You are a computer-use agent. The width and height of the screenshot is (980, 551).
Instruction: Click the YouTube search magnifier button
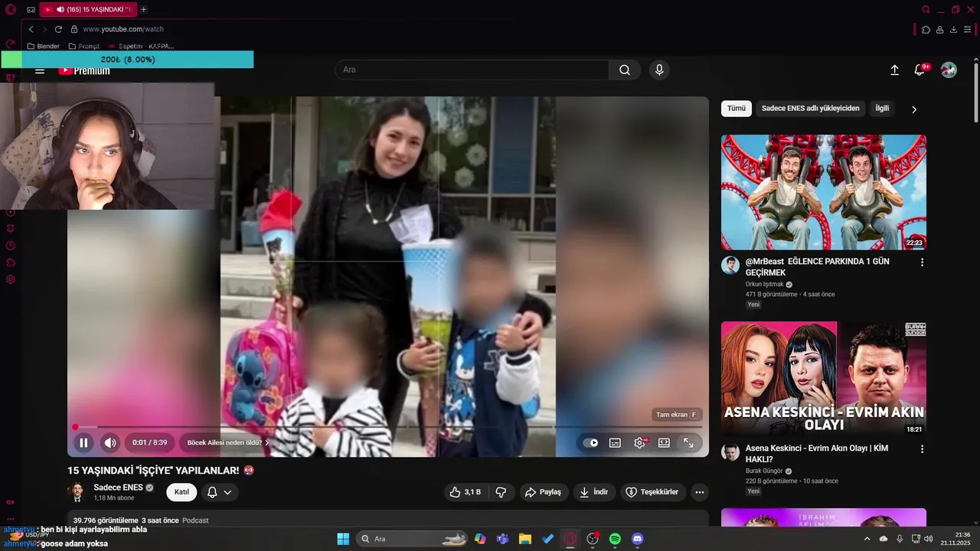[x=625, y=70]
